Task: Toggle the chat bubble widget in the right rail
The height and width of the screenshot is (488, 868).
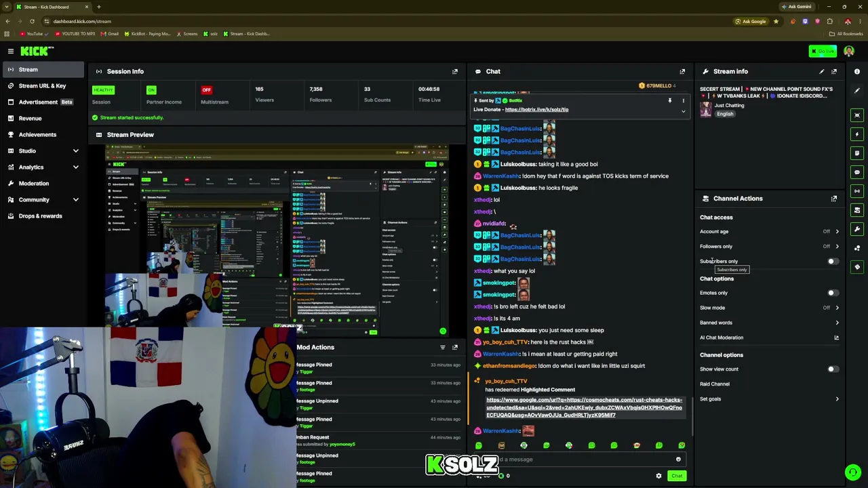Action: [x=857, y=172]
